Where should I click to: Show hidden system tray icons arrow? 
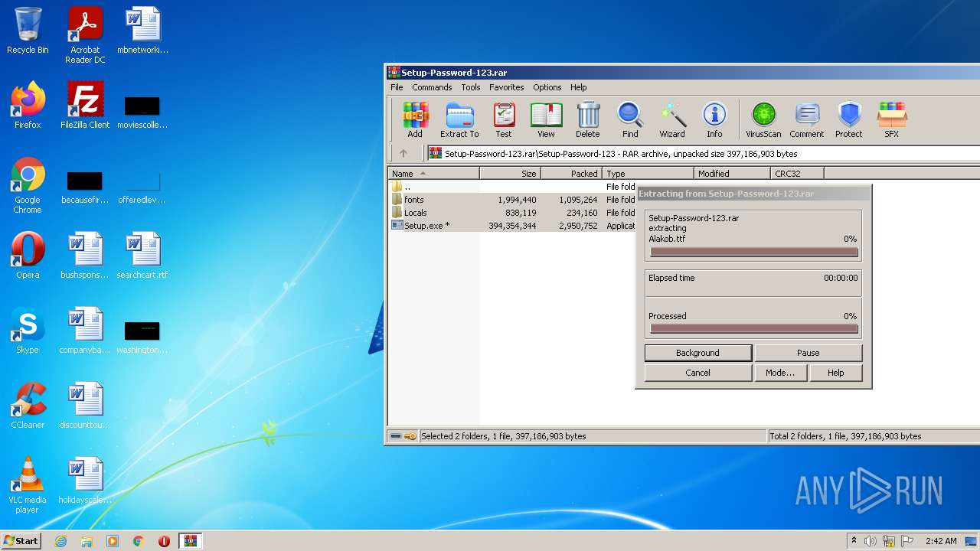854,541
